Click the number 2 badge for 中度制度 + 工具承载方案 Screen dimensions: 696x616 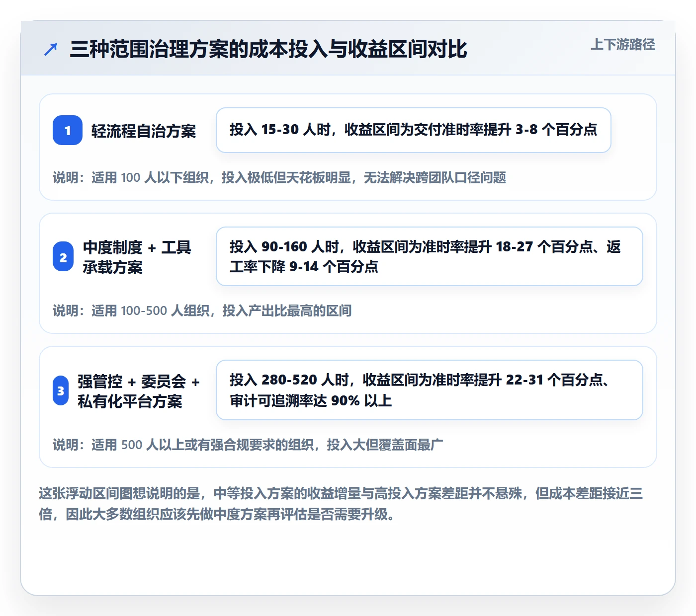point(63,256)
